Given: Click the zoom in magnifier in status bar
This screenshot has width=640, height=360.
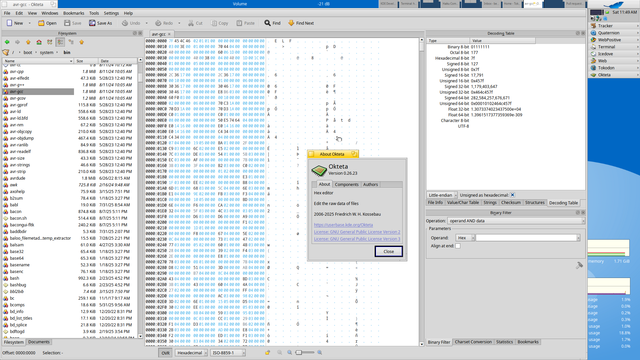Looking at the screenshot, I should click(x=320, y=353).
